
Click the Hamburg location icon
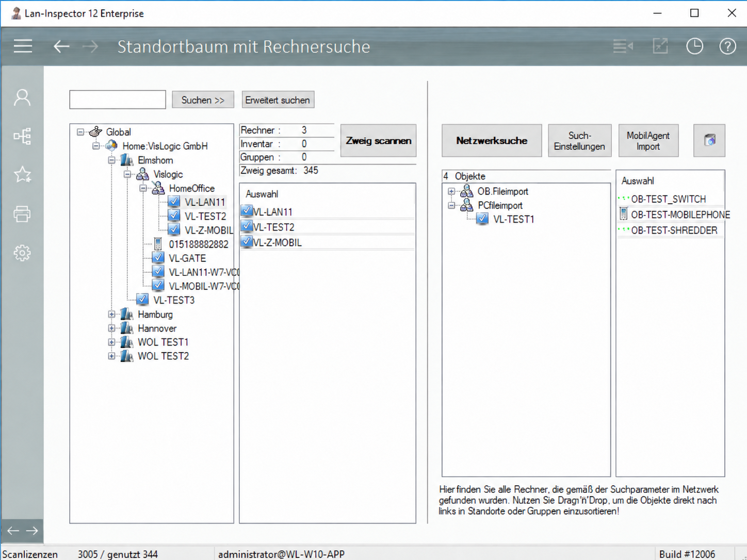point(127,314)
